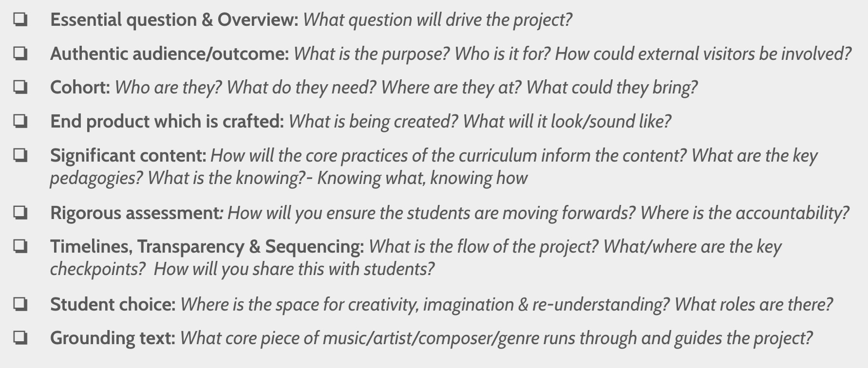
Task: Check the Significant content checkbox
Action: pos(20,155)
